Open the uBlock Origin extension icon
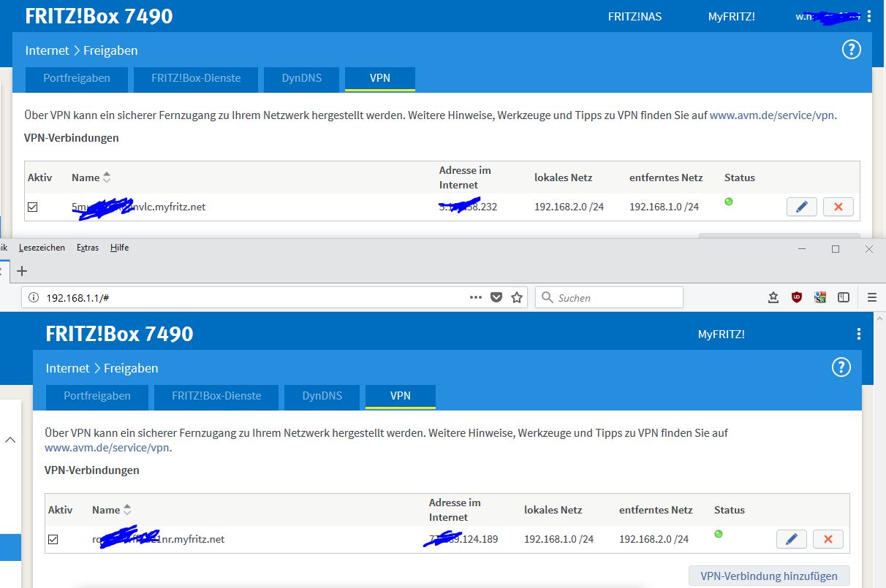 coord(797,297)
